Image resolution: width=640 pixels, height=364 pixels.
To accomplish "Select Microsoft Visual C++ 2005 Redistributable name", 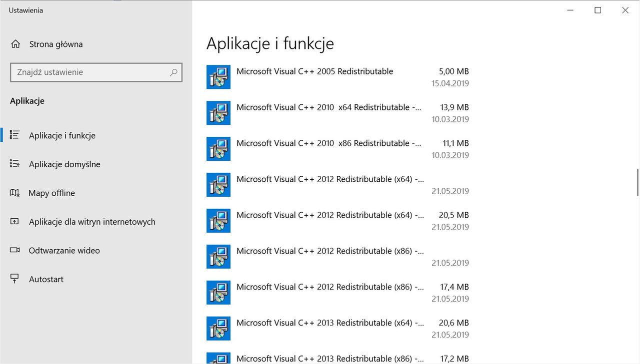I will point(314,71).
